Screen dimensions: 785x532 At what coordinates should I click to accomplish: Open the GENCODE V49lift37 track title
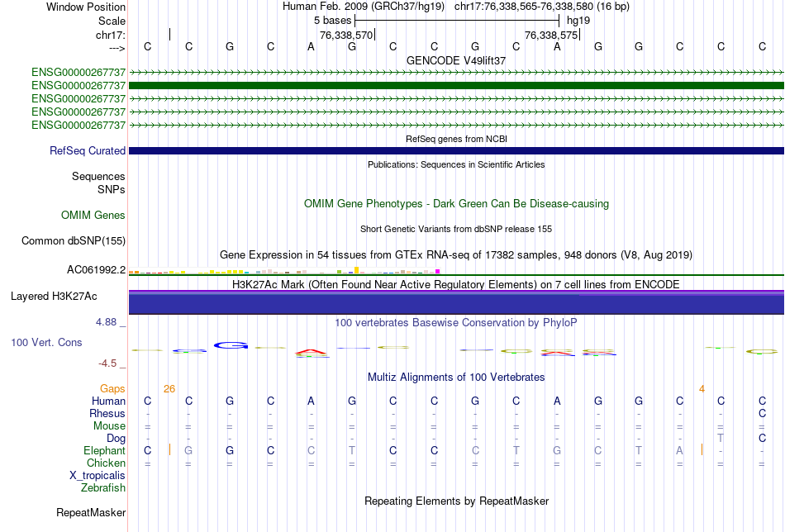pyautogui.click(x=456, y=60)
